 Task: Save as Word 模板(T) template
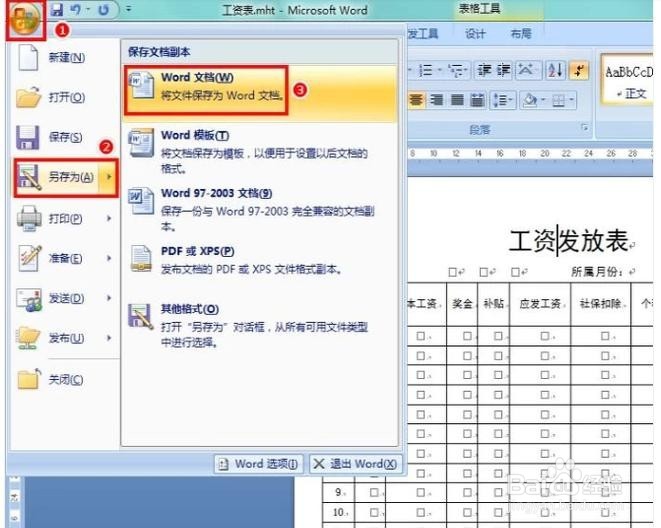click(x=261, y=151)
